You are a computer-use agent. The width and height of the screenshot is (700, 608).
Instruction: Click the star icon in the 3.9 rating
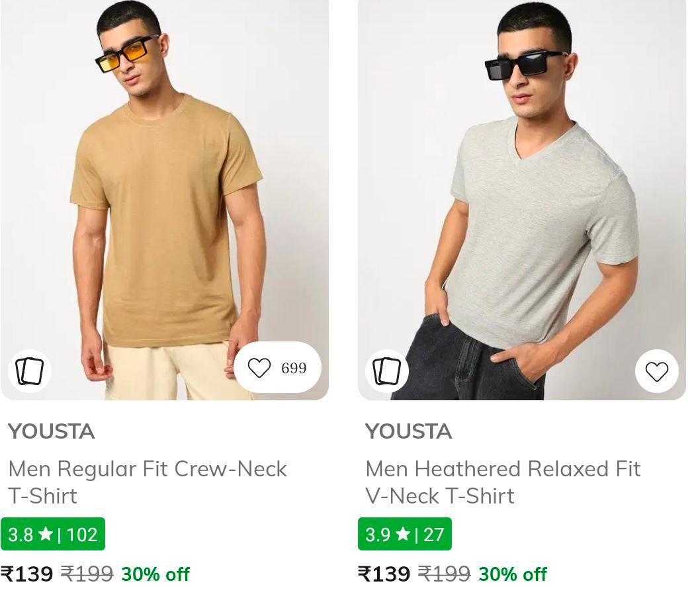(403, 534)
